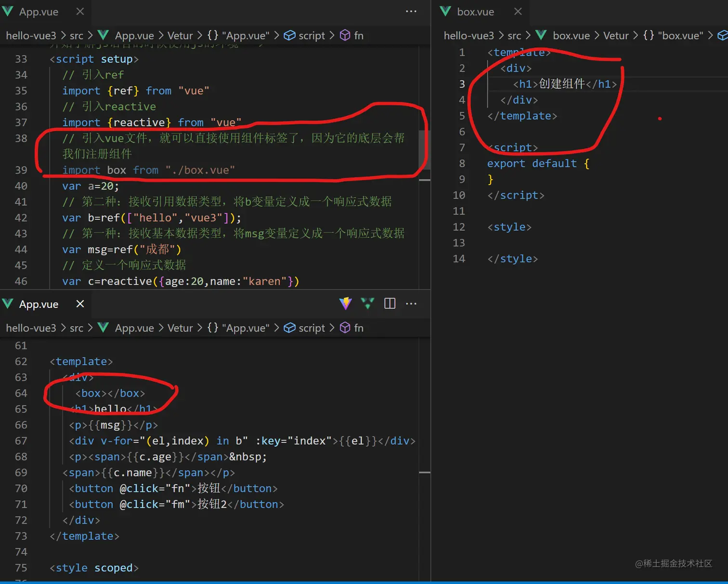The height and width of the screenshot is (584, 728).
Task: Open the fn breadcrumb text in the bottom pane
Action: coord(359,328)
